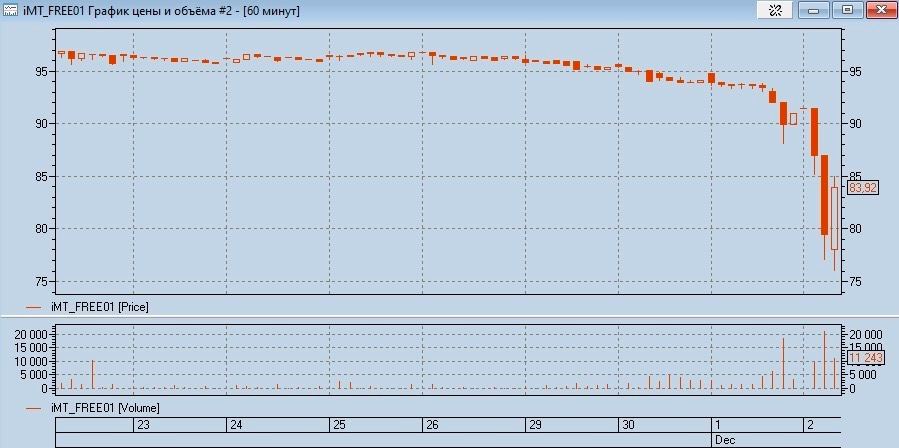Click the 85 value on the left price axis
Screen dimensions: 899x448
tap(42, 177)
